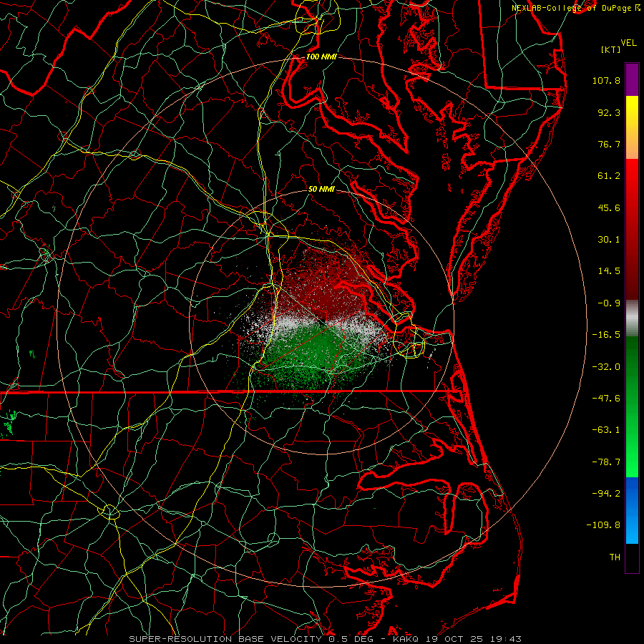Image resolution: width=644 pixels, height=644 pixels.
Task: Click the VEL legend title
Action: (x=628, y=43)
